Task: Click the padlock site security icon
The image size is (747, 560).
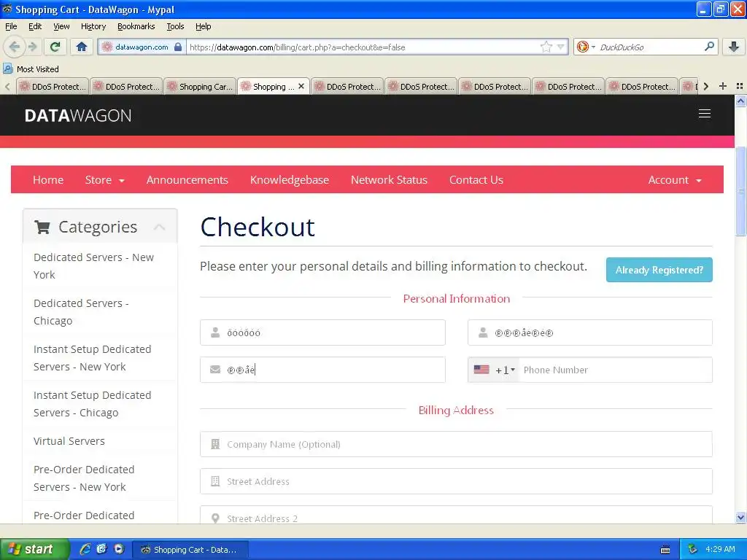Action: point(178,47)
